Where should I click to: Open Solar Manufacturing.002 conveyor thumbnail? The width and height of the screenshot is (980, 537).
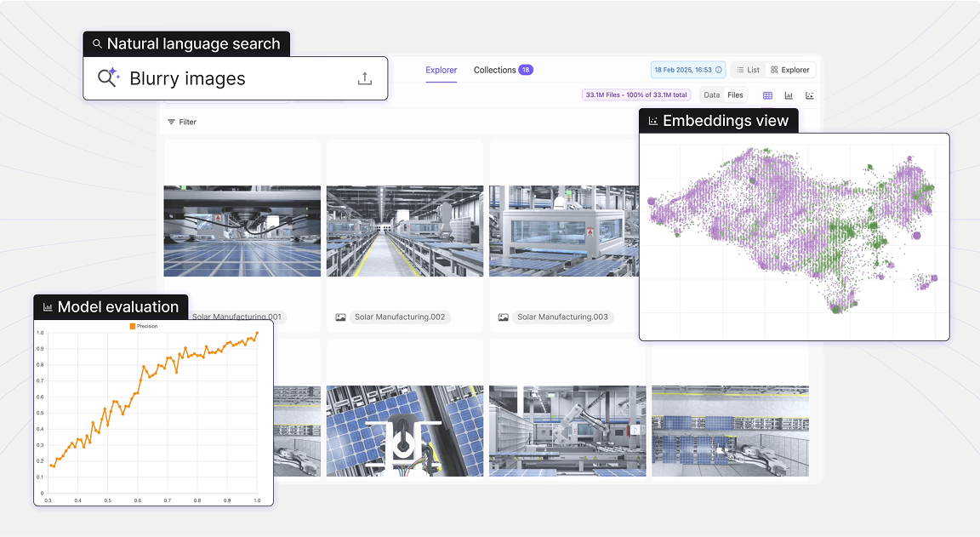click(x=405, y=231)
